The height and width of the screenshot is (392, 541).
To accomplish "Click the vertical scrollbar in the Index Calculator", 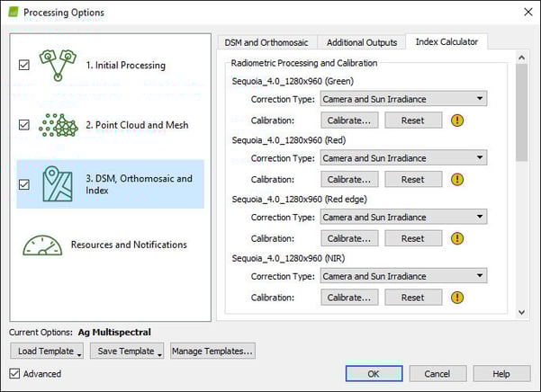I will coord(521,180).
